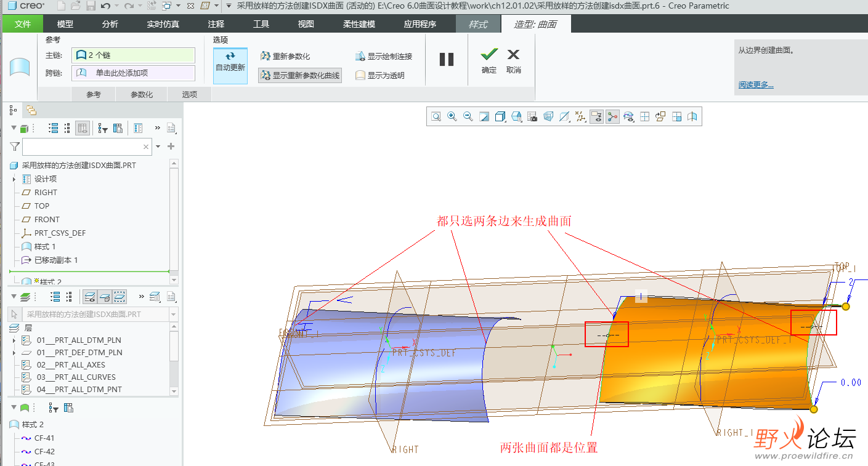The image size is (868, 466).
Task: Open the 文件 menu
Action: pos(23,24)
